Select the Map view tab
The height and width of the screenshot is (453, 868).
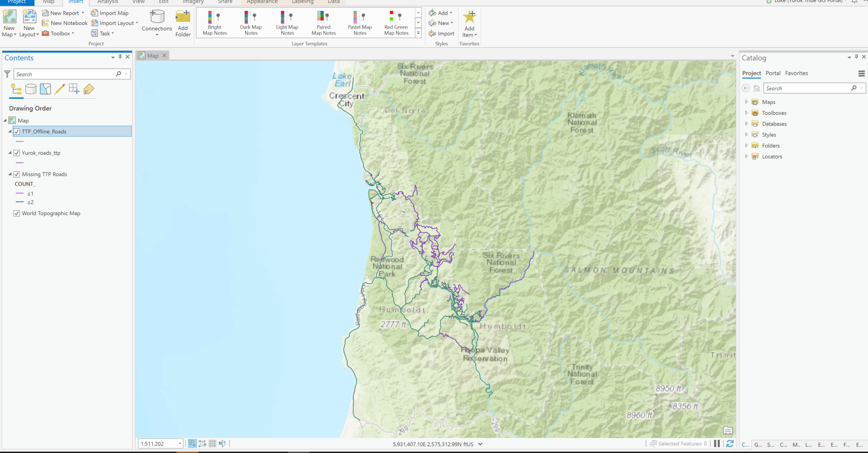(153, 55)
